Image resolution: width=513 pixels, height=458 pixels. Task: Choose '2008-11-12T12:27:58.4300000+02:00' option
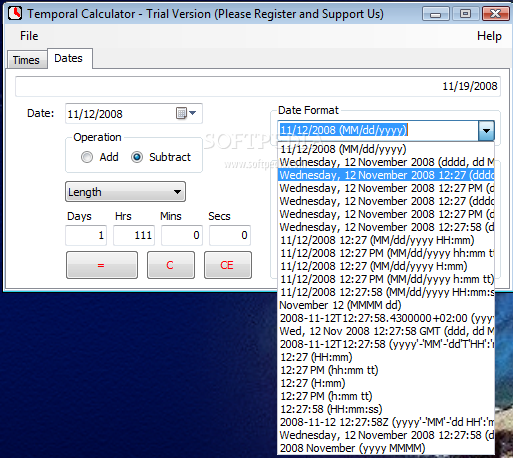[386, 318]
